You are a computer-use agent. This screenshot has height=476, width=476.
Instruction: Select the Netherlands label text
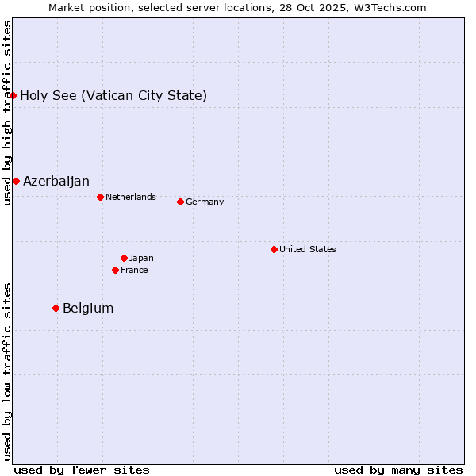(x=131, y=197)
